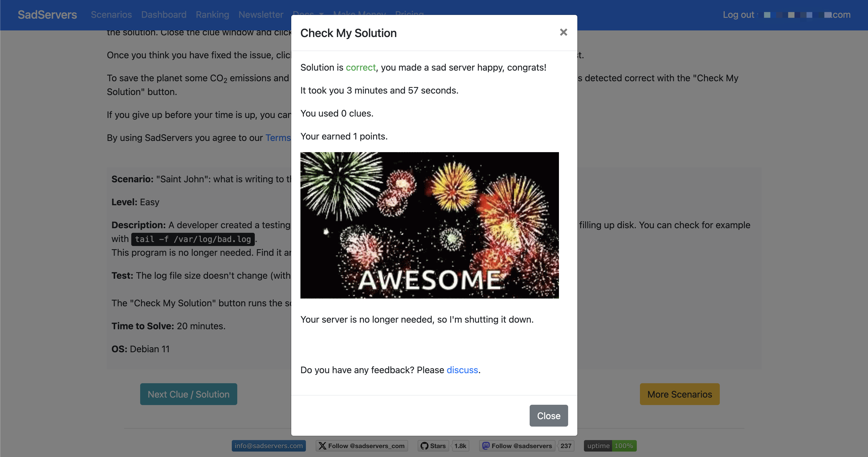Click the Next Clue / Solution button

point(188,394)
